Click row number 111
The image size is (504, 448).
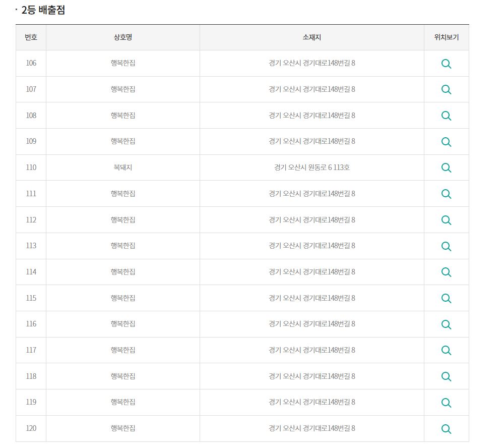[x=31, y=193]
